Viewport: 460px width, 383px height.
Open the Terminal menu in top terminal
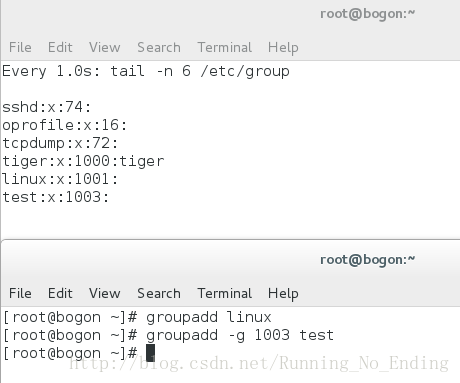(x=225, y=47)
